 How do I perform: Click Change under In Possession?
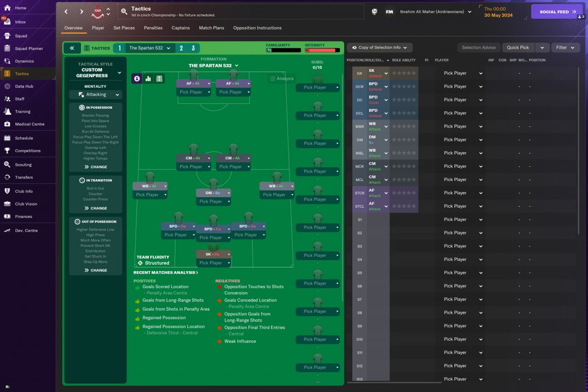(96, 167)
